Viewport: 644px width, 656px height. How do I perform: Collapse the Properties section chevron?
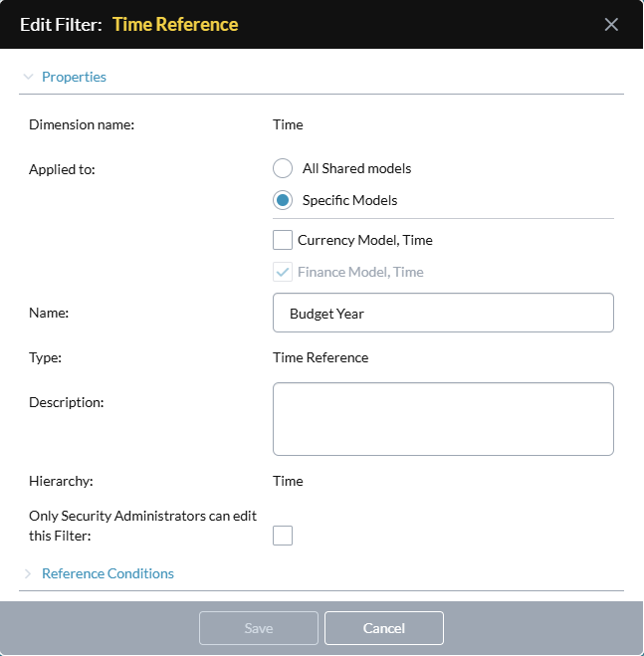(28, 77)
